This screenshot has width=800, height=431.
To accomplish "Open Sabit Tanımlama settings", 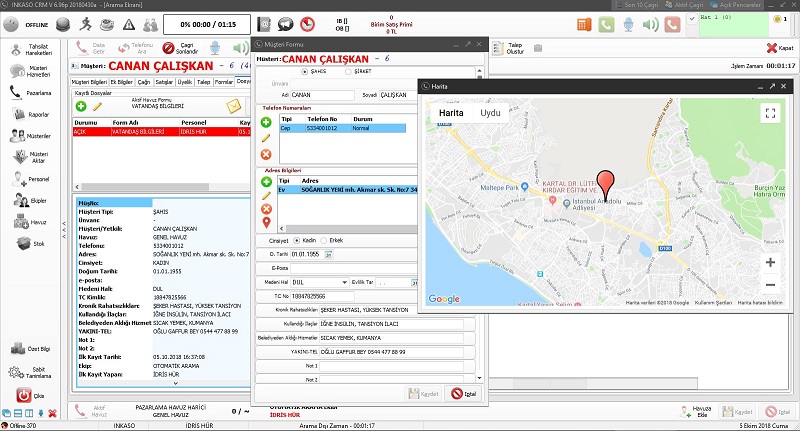I will pos(32,372).
